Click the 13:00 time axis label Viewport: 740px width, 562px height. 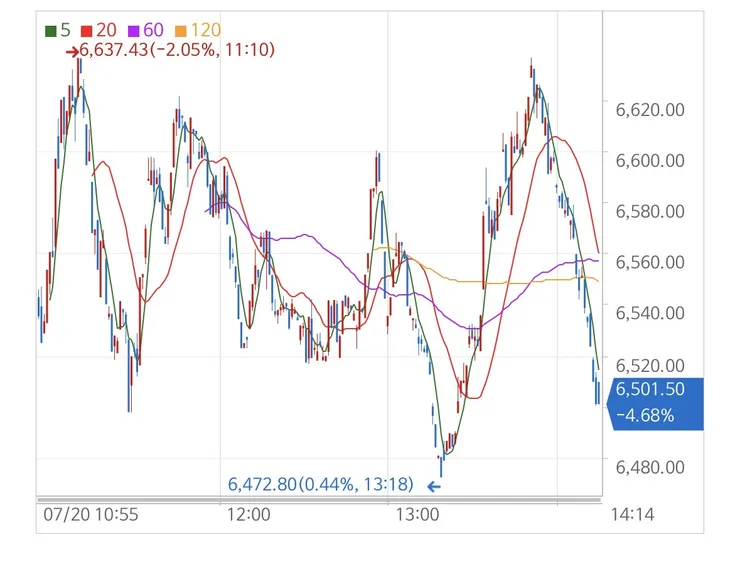[x=417, y=514]
